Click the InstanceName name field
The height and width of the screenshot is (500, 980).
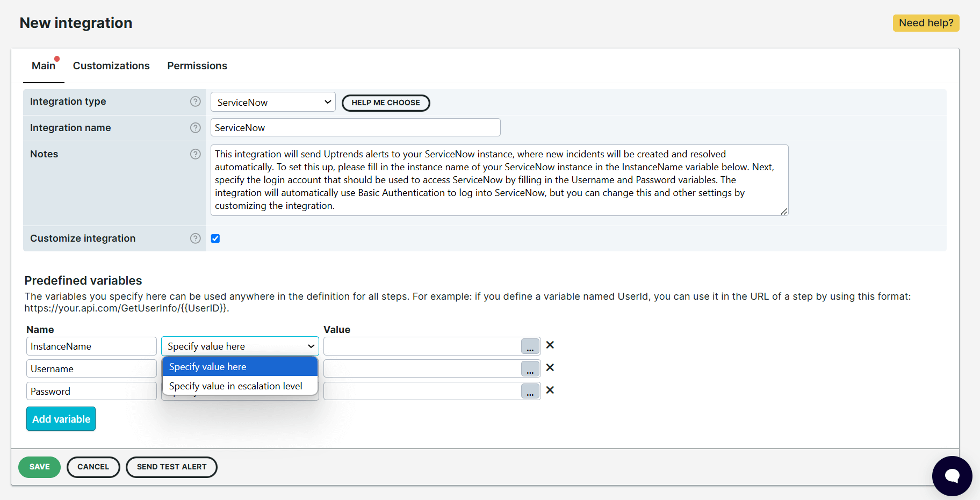(91, 346)
